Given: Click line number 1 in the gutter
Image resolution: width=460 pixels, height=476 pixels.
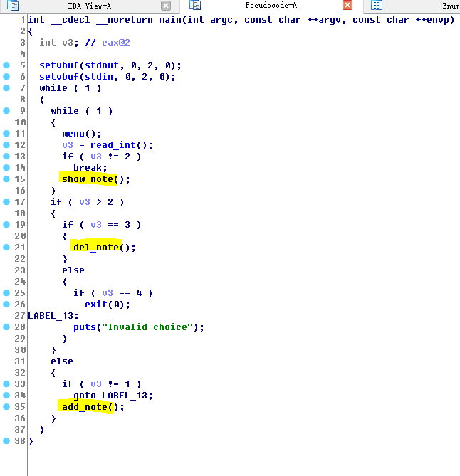Looking at the screenshot, I should pyautogui.click(x=23, y=20).
